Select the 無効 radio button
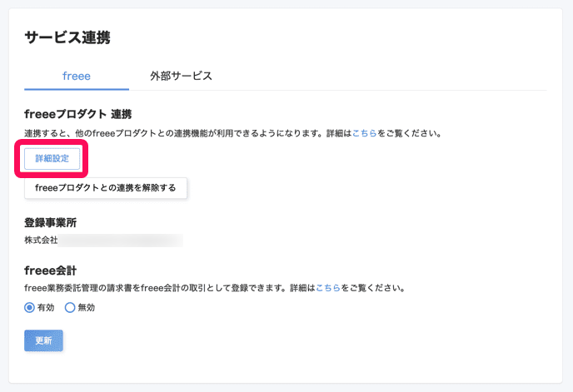 pos(70,308)
